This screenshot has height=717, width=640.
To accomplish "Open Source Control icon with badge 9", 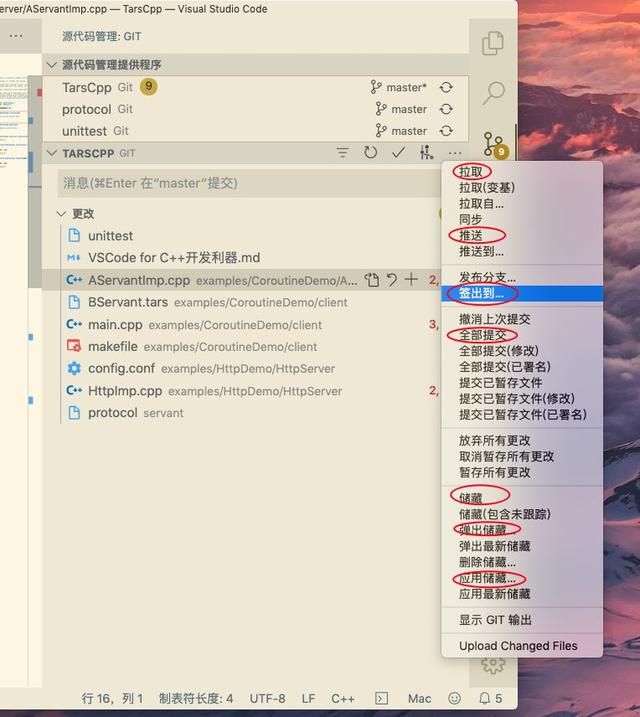I will pyautogui.click(x=496, y=145).
